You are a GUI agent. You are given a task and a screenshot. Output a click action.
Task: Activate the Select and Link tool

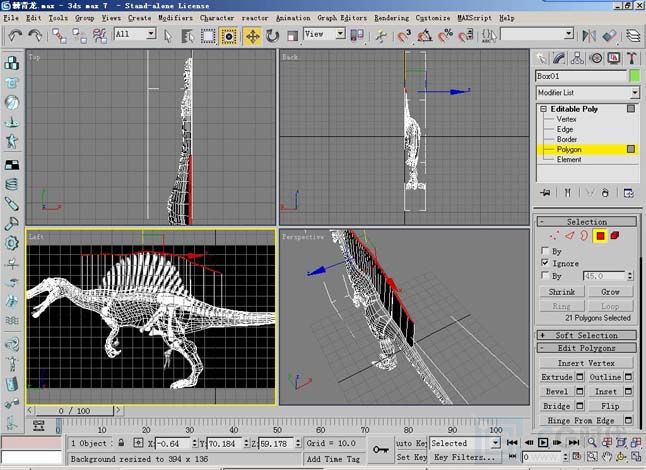pyautogui.click(x=59, y=36)
